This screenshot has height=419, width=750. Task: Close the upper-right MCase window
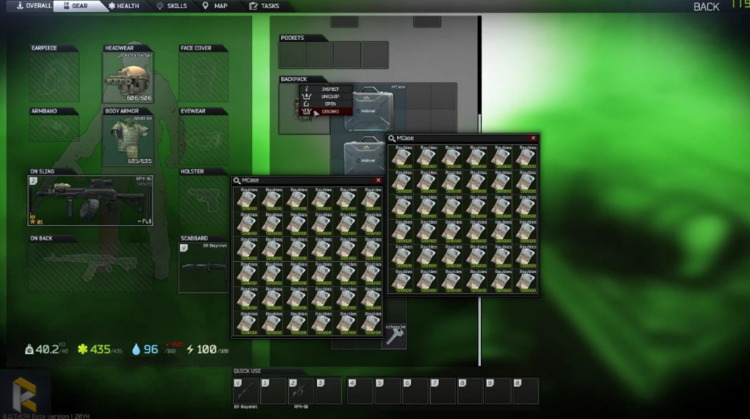533,138
